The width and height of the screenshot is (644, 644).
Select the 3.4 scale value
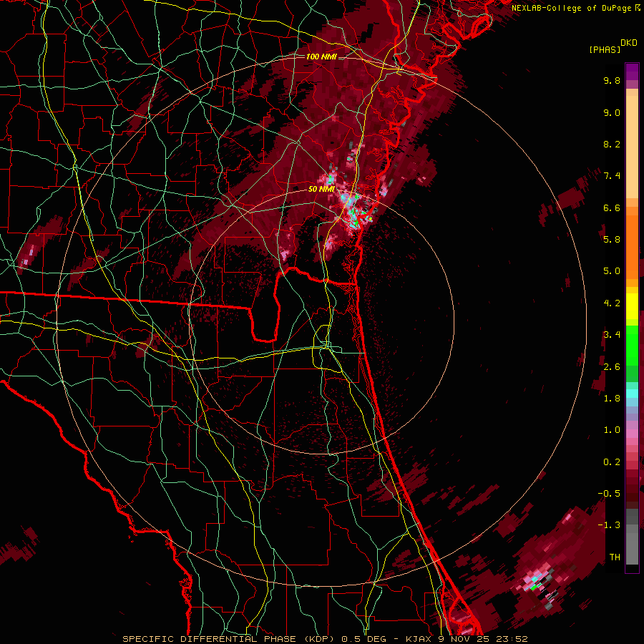612,335
